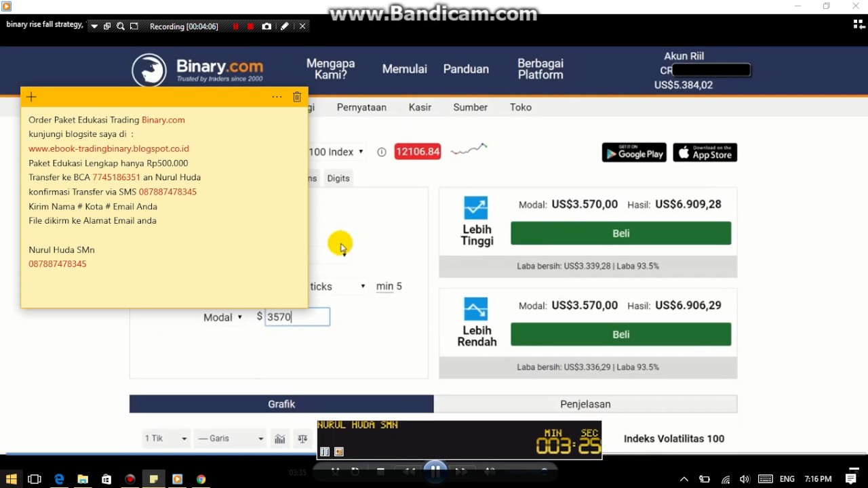Screen dimensions: 868x488
Task: Go to the Kasir page
Action: [420, 107]
